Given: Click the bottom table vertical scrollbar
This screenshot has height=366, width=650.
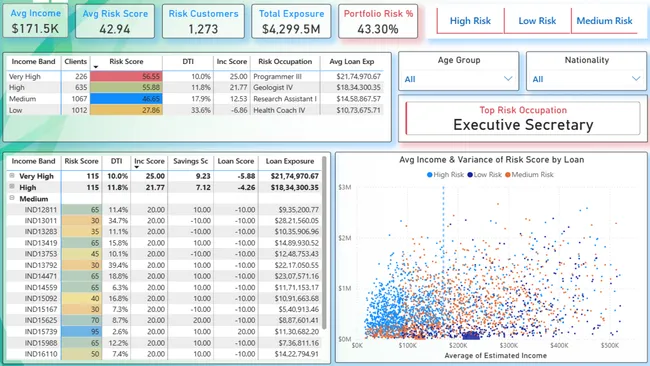Looking at the screenshot, I should [324, 242].
